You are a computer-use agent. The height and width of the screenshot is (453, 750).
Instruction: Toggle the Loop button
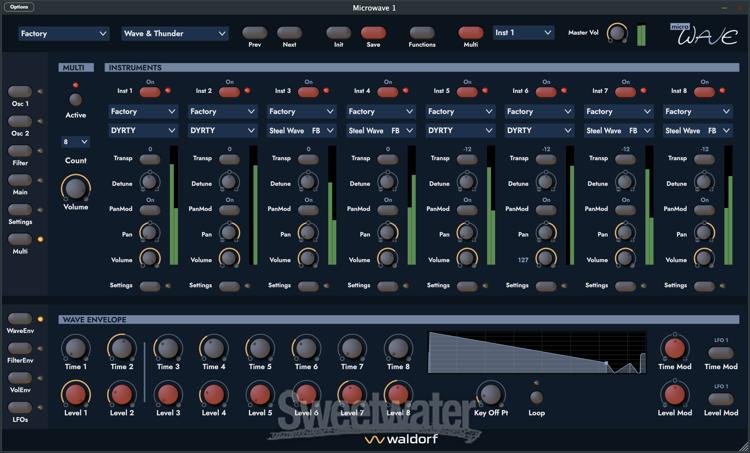click(536, 397)
